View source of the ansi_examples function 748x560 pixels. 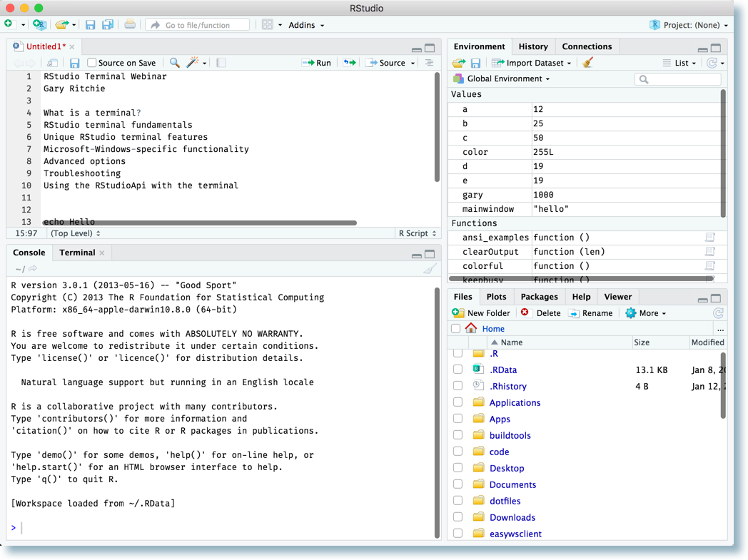point(710,238)
